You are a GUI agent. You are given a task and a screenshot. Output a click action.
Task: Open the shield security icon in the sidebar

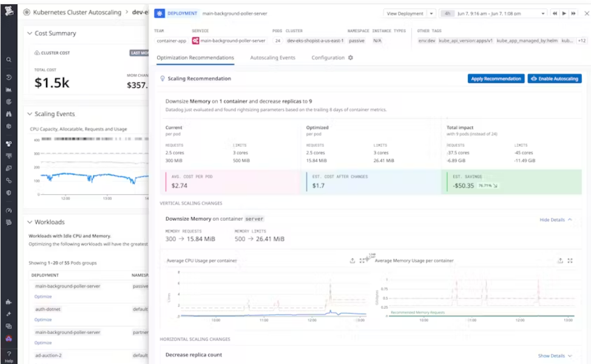pyautogui.click(x=8, y=193)
